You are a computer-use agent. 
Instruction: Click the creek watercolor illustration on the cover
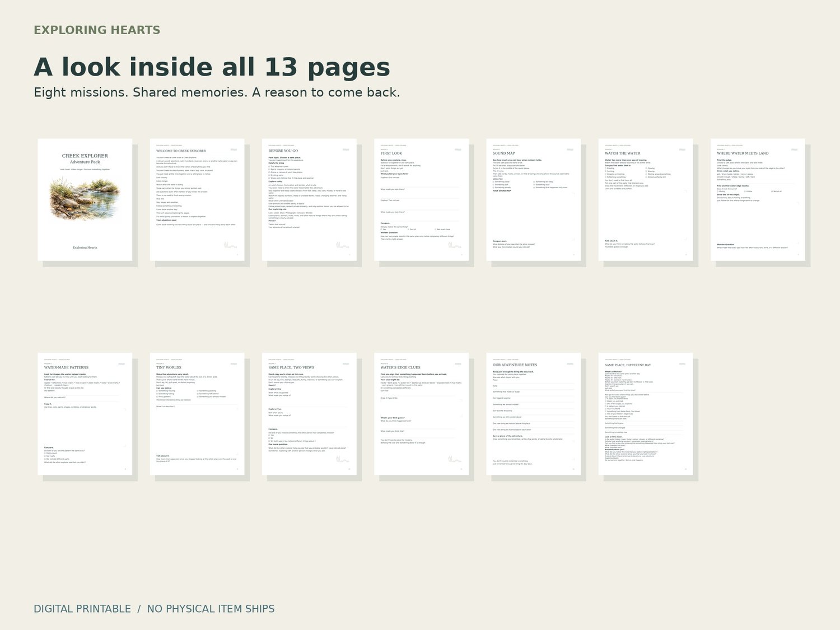click(x=85, y=200)
